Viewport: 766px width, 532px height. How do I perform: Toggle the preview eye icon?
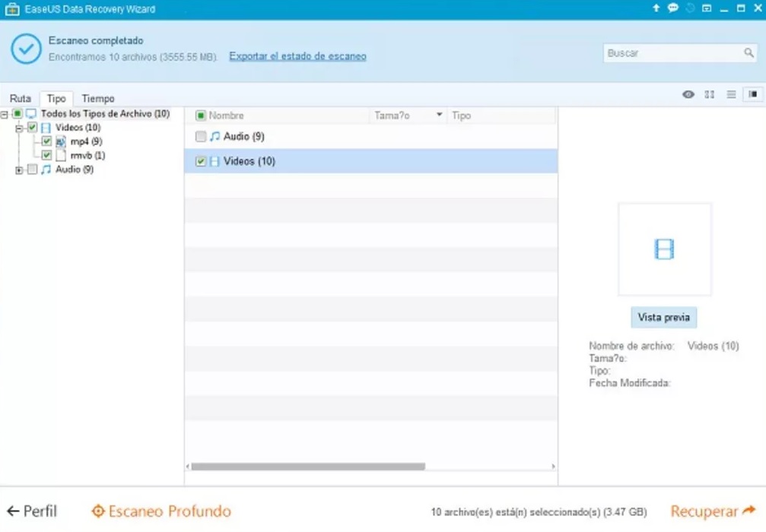point(688,94)
